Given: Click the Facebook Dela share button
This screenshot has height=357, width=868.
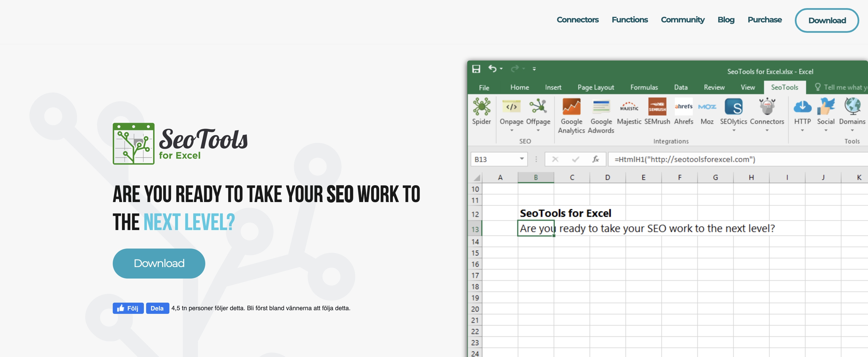Looking at the screenshot, I should point(157,308).
